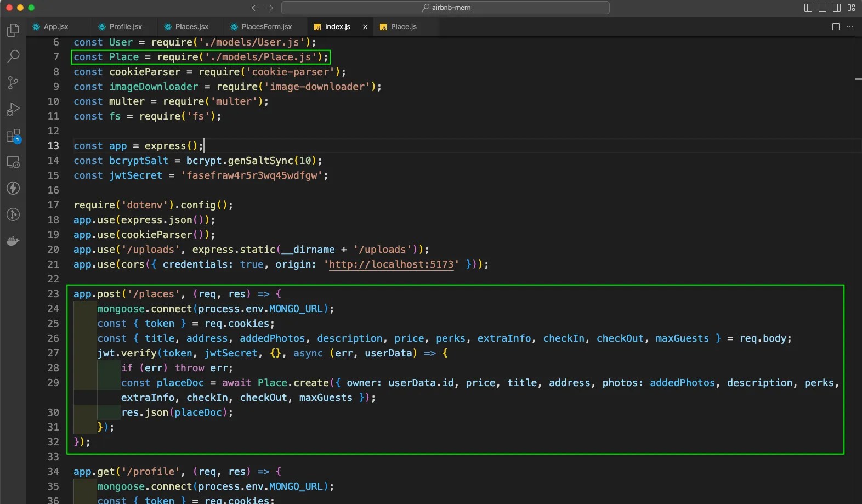The width and height of the screenshot is (862, 504).
Task: Click 'express()' call on line 13
Action: [171, 146]
